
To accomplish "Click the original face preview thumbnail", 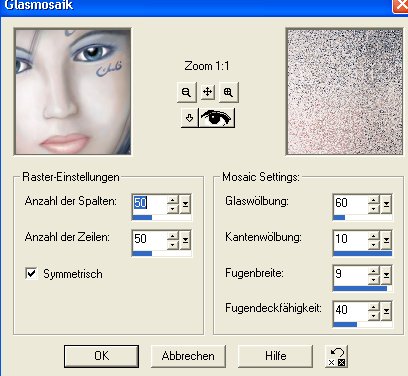I will (73, 92).
